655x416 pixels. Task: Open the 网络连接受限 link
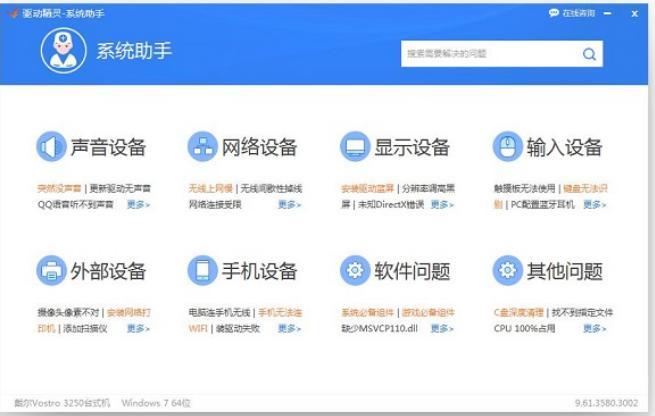[x=215, y=205]
